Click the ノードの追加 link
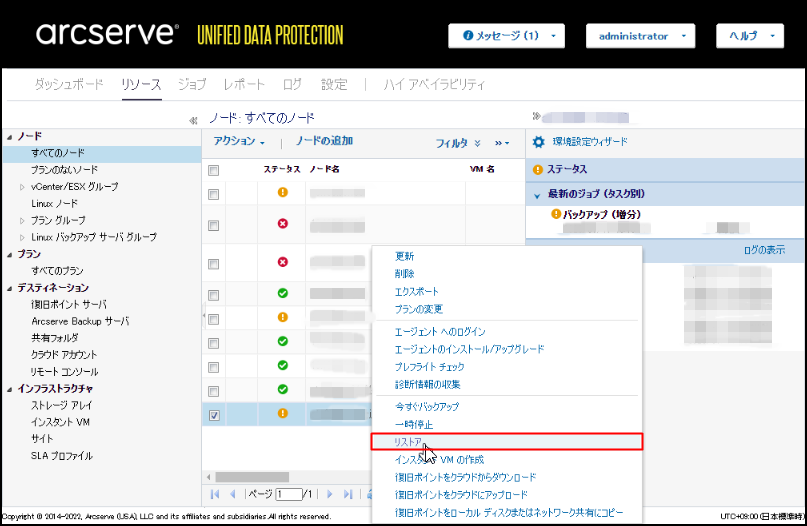Screen dimensions: 807x526 point(324,141)
